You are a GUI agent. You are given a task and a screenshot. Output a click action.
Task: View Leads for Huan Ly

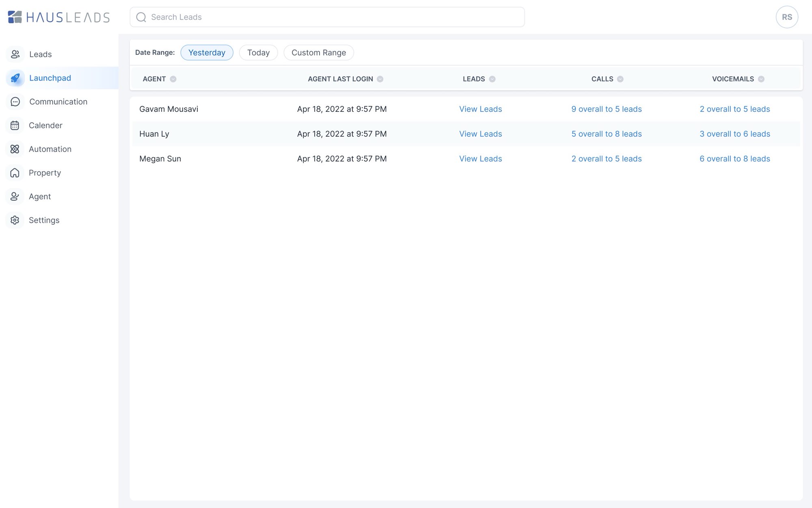pos(481,134)
